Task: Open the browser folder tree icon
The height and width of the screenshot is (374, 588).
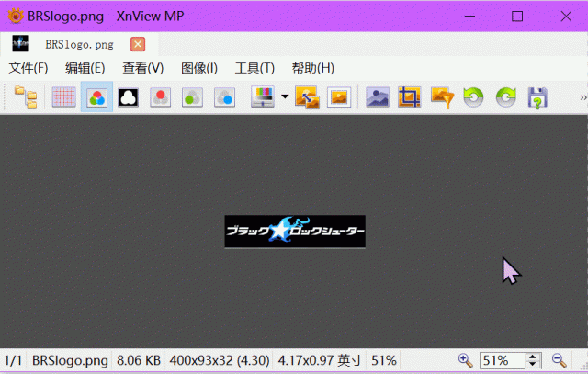Action: 26,97
